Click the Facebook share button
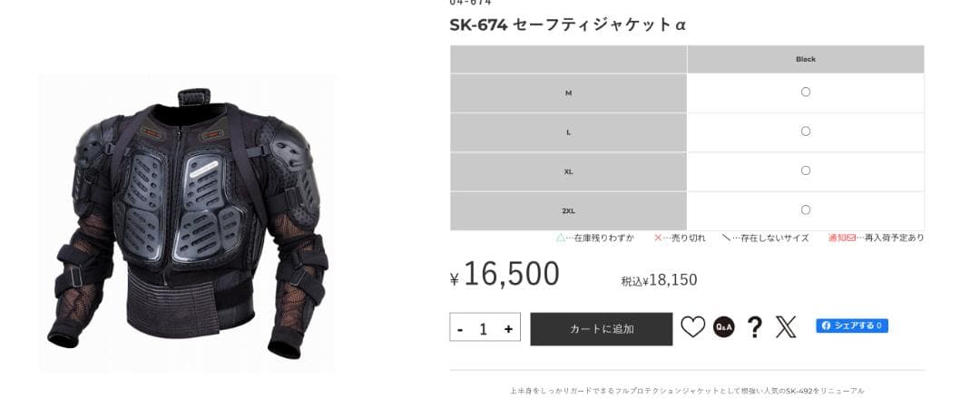The height and width of the screenshot is (398, 980). [852, 325]
